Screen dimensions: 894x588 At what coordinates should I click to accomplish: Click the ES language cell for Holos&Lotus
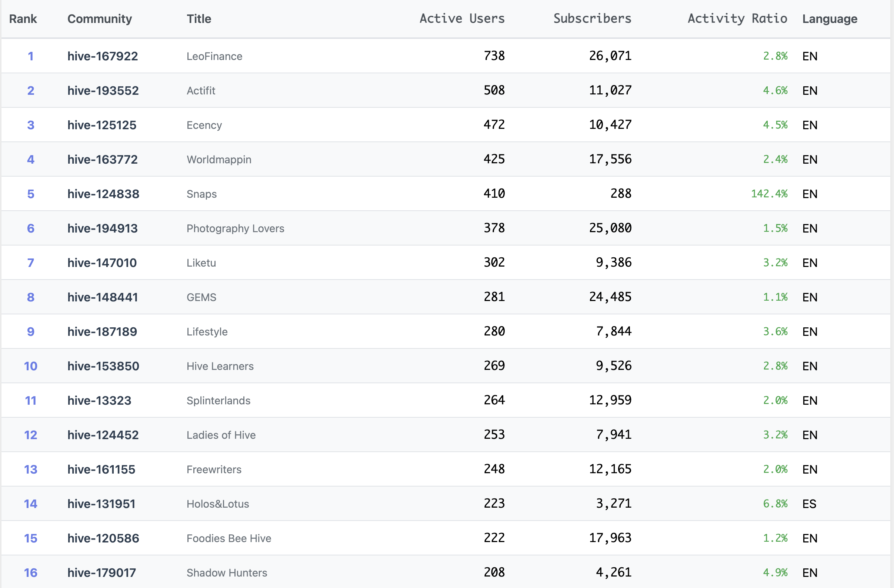[x=809, y=504]
